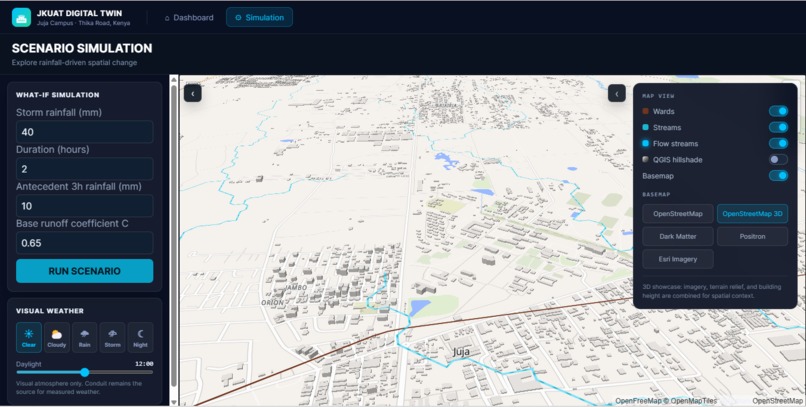The width and height of the screenshot is (806, 407).
Task: Click the Antecedent 3h rainfall input
Action: coord(85,206)
